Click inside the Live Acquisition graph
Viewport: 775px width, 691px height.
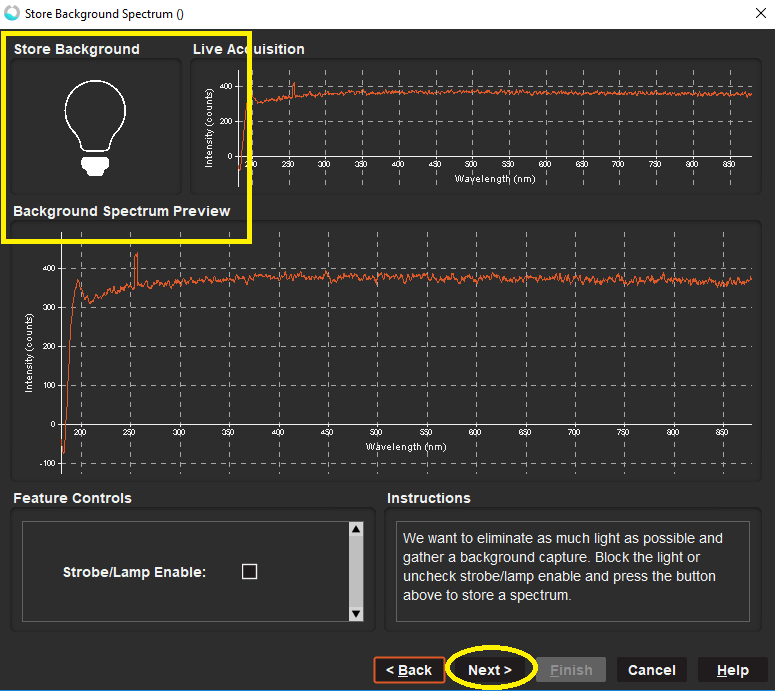(x=500, y=120)
